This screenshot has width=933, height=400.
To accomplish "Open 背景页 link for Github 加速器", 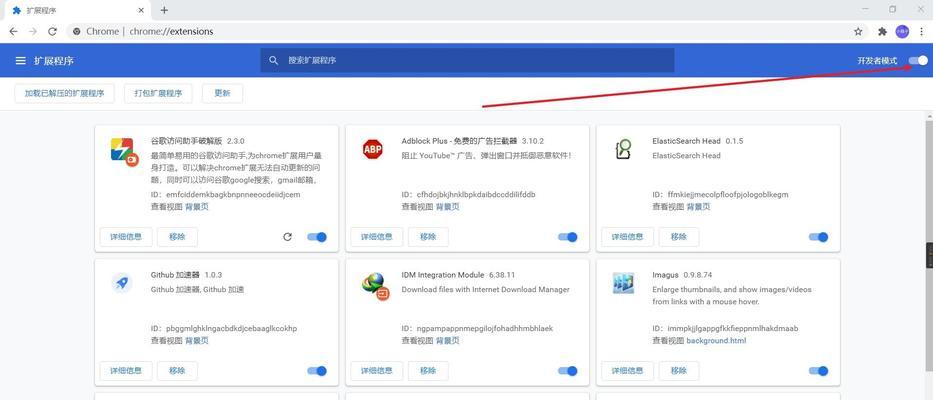I will pyautogui.click(x=197, y=341).
